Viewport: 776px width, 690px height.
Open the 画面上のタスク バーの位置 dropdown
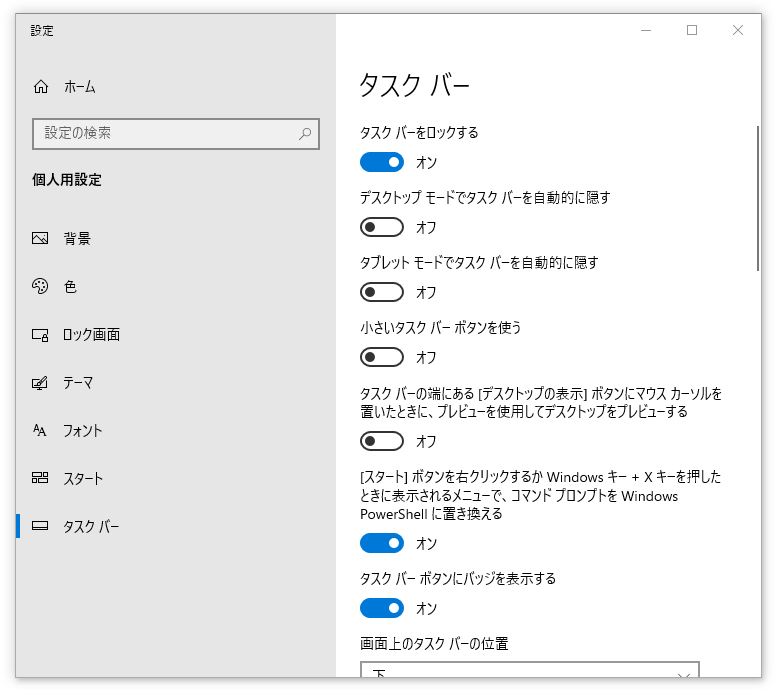pyautogui.click(x=530, y=669)
